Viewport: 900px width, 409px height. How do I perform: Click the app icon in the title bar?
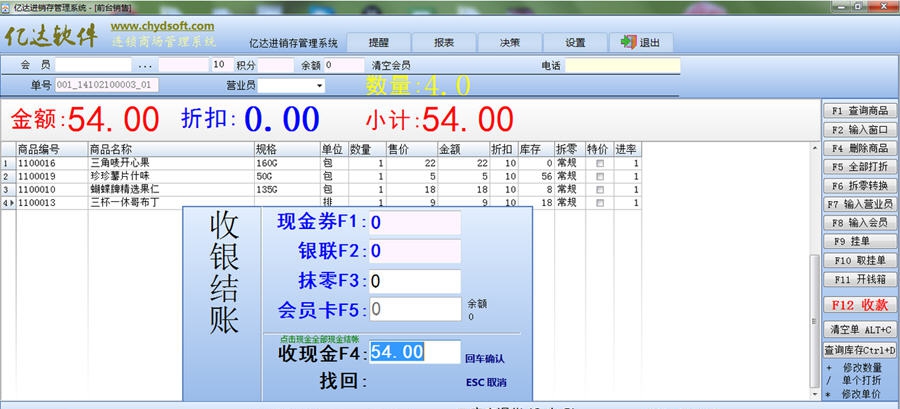tap(5, 7)
